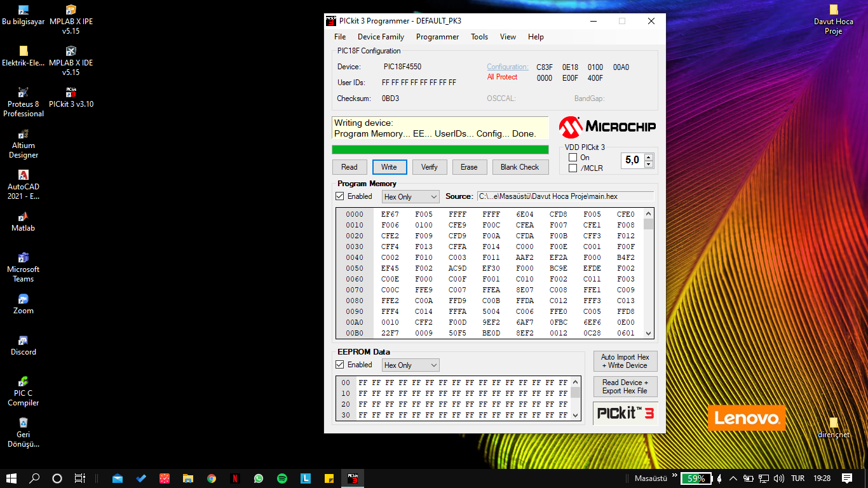Open Program Memory Hex Only dropdown
Screen dimensions: 868x488
[410, 197]
